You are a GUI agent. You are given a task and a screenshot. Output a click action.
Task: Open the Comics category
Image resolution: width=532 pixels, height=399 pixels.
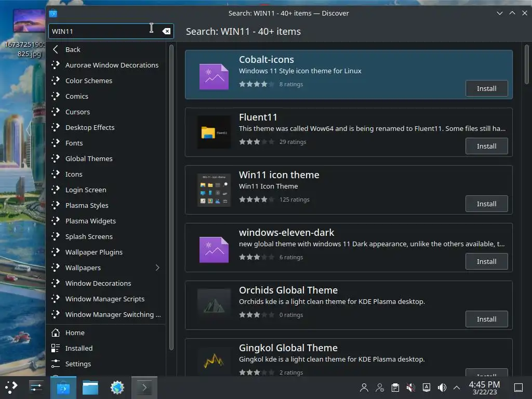click(x=107, y=96)
